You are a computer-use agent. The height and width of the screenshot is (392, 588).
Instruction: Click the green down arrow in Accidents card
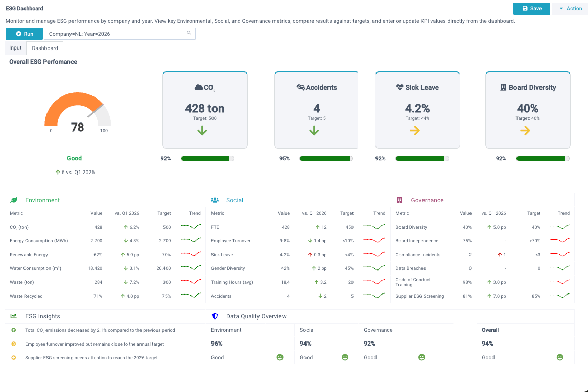tap(314, 131)
